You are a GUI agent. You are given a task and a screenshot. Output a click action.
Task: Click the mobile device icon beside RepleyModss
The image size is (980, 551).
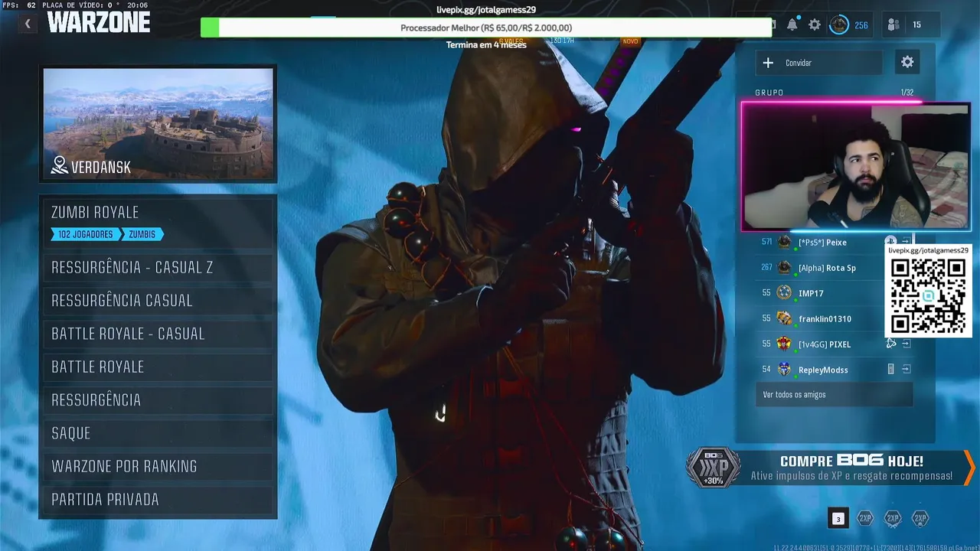tap(890, 369)
